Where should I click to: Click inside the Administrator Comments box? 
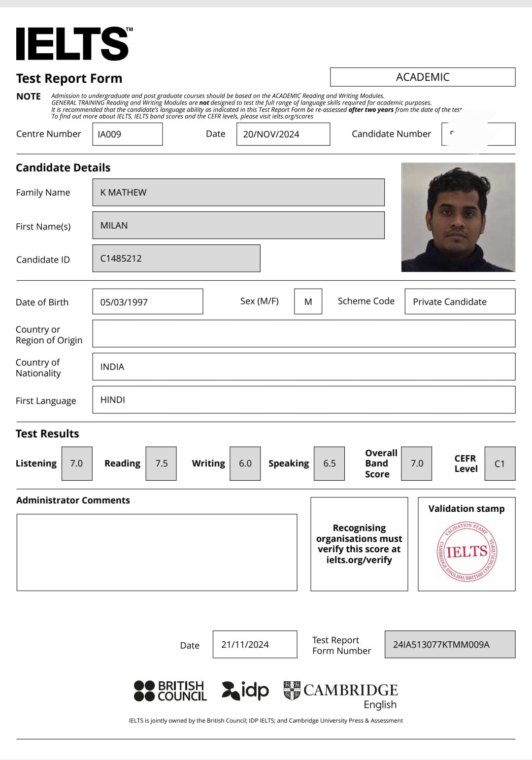click(157, 552)
